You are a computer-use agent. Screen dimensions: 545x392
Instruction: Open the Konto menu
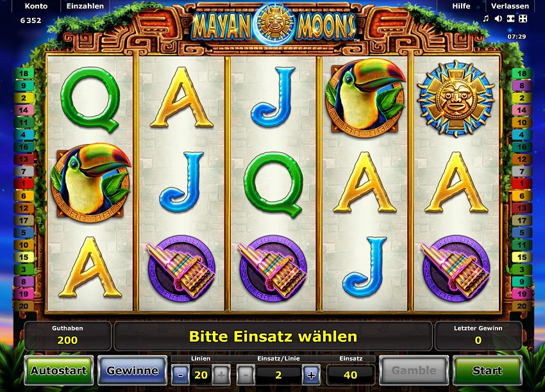pyautogui.click(x=36, y=6)
